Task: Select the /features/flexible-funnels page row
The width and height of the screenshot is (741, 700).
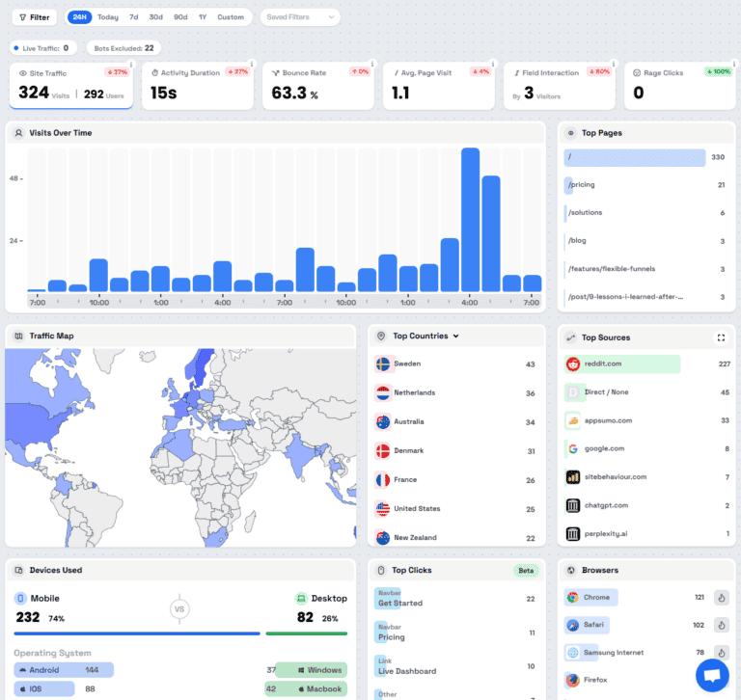Action: tap(645, 269)
